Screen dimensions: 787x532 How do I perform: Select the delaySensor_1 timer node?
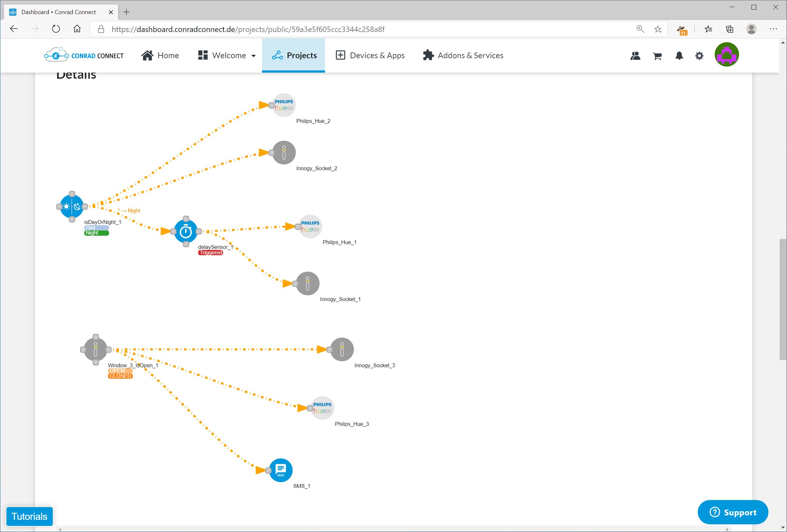tap(186, 232)
